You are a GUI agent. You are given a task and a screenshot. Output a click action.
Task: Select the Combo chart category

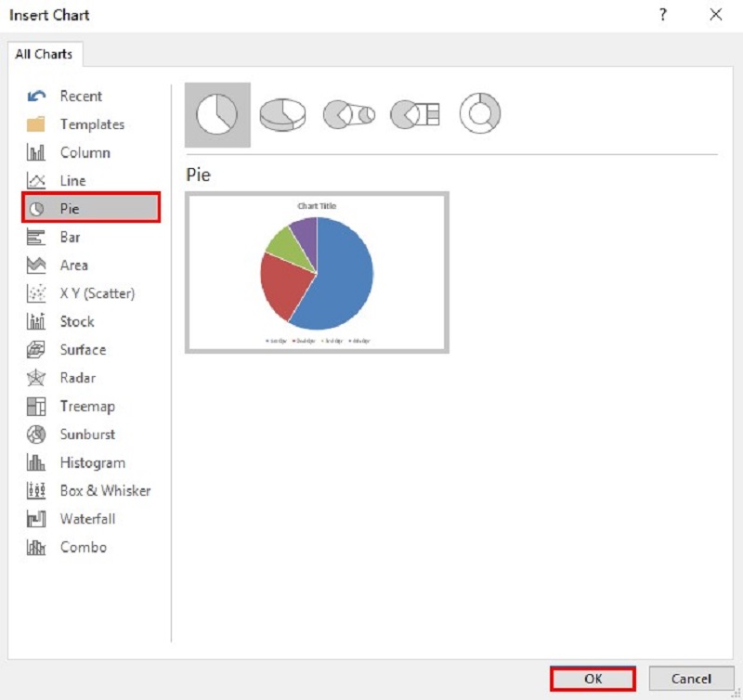pyautogui.click(x=83, y=547)
